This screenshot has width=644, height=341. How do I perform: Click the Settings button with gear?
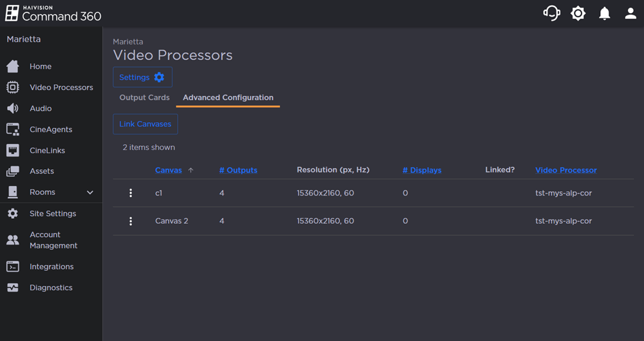(142, 77)
